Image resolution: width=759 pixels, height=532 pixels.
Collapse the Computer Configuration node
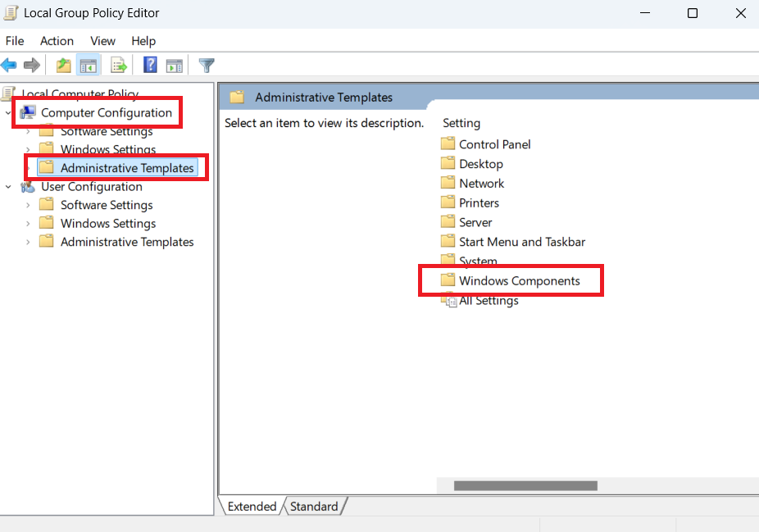point(8,113)
